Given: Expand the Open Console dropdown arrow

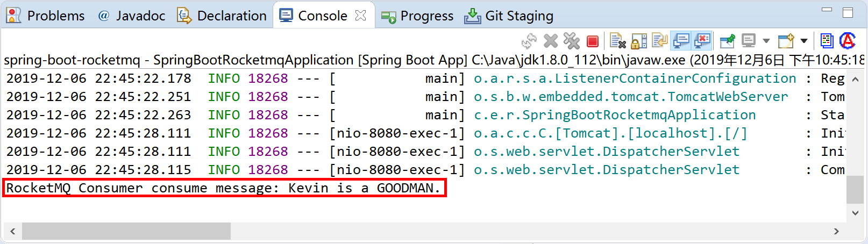Looking at the screenshot, I should (x=804, y=41).
